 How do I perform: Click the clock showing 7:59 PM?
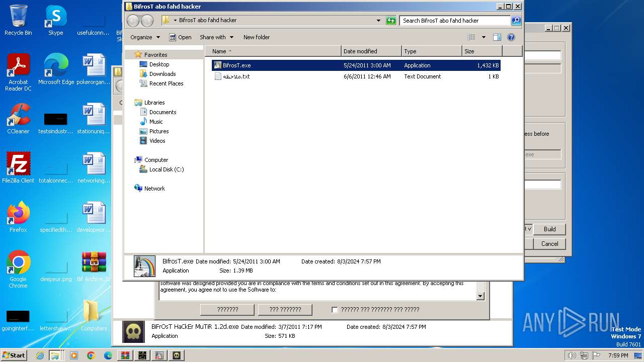[618, 355]
